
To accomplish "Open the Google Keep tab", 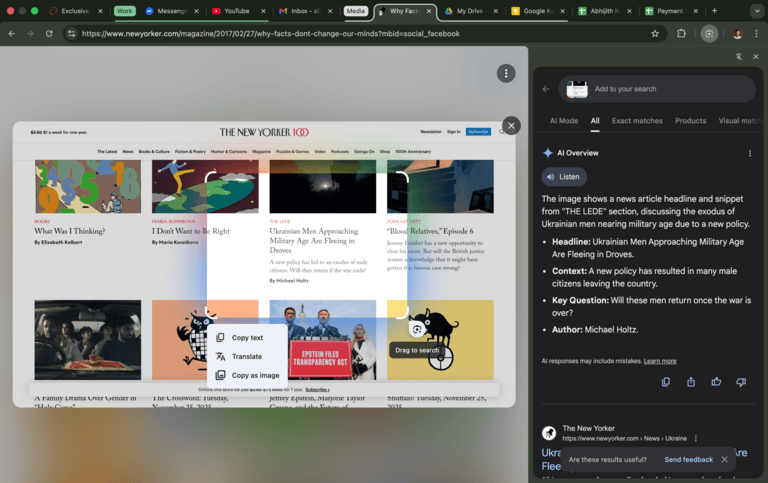I will click(536, 11).
